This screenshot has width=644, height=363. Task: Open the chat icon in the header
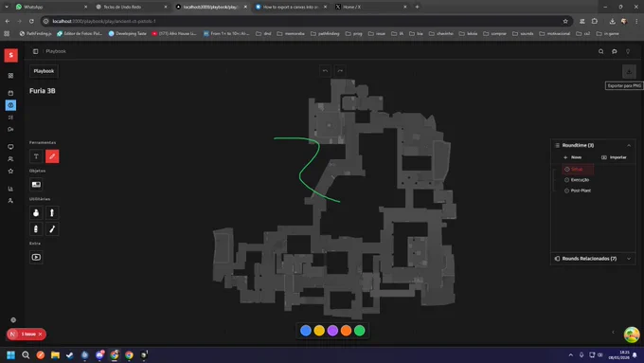pos(615,51)
